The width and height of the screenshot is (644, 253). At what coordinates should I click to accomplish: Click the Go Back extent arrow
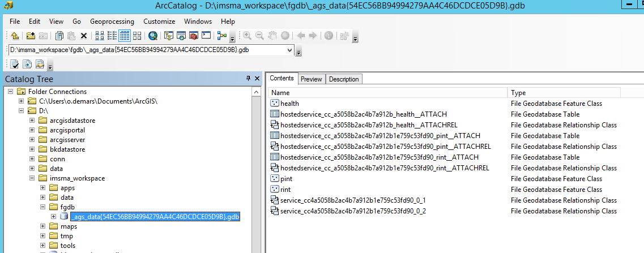[301, 36]
